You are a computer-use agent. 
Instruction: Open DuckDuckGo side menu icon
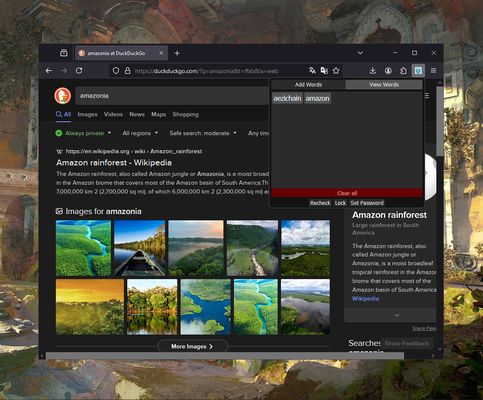(x=427, y=96)
